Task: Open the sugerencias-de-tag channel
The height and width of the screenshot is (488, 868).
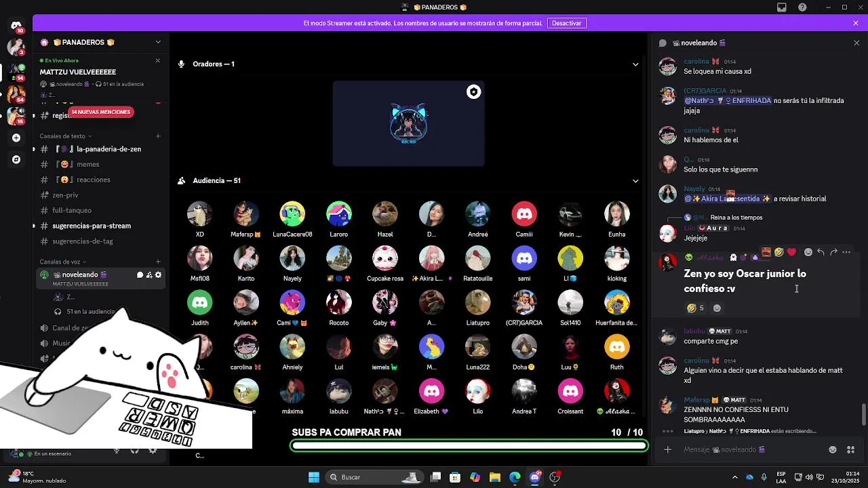Action: 100,241
